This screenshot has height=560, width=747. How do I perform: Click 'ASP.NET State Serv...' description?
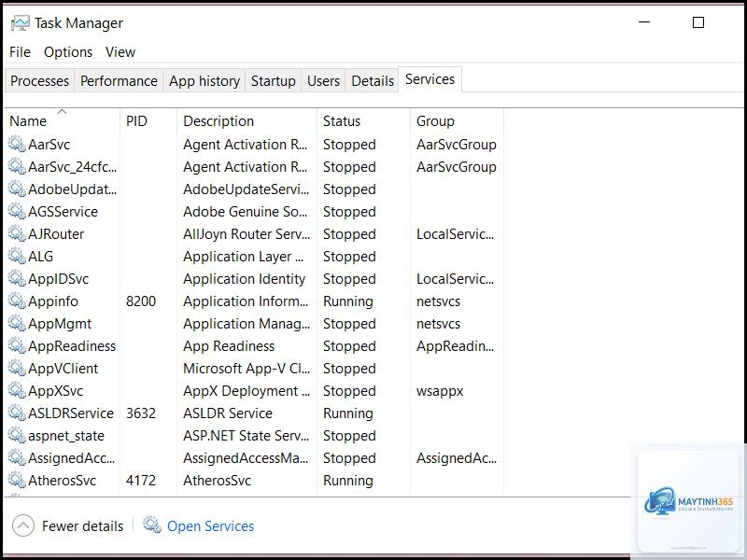pyautogui.click(x=247, y=435)
